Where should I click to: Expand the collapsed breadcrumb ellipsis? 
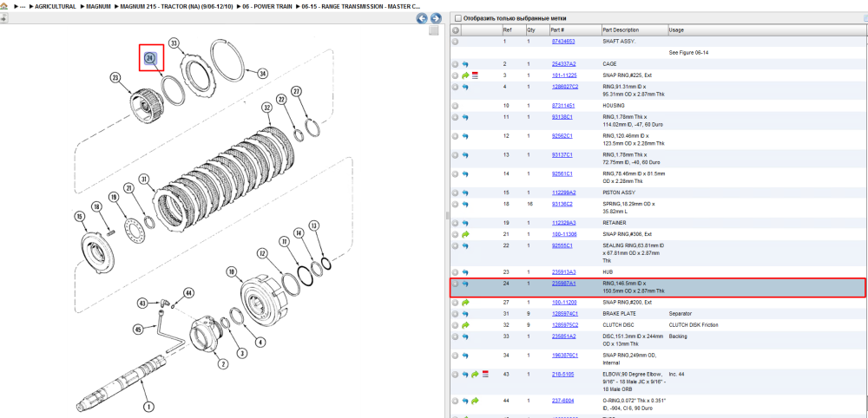[23, 7]
